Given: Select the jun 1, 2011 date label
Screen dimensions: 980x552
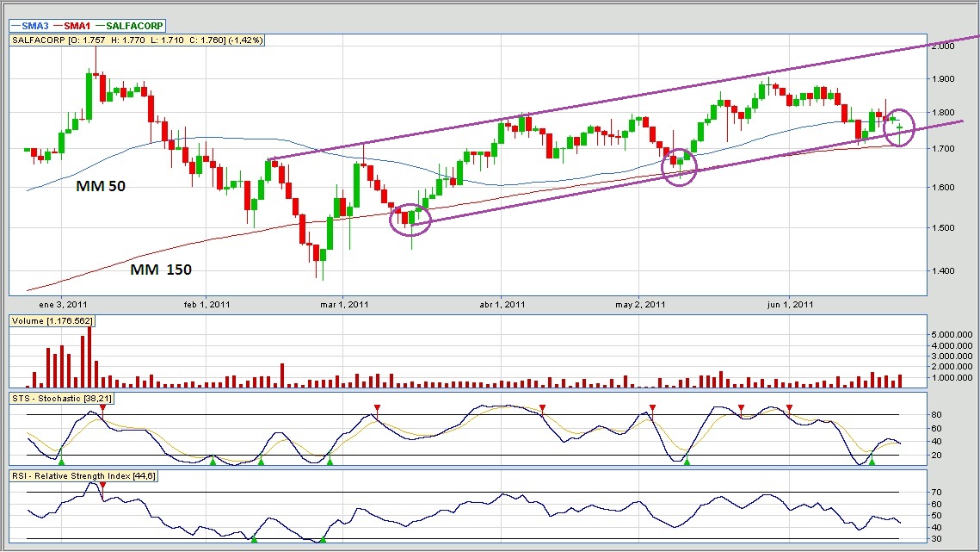Looking at the screenshot, I should click(x=790, y=304).
